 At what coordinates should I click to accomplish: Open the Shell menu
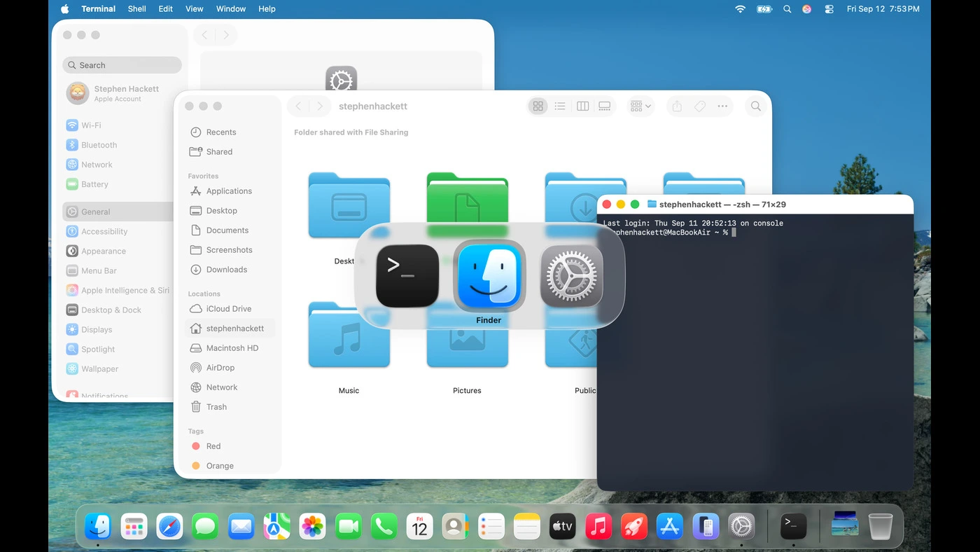pos(137,9)
